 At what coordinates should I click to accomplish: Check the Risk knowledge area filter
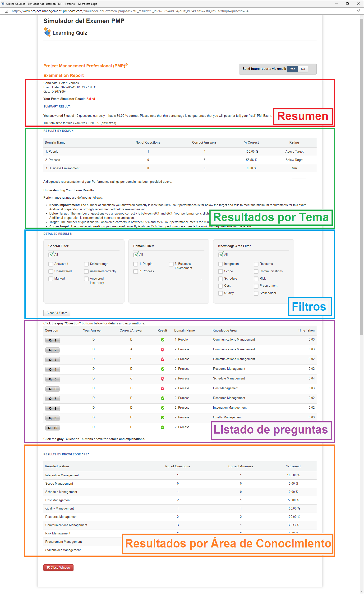click(x=256, y=279)
